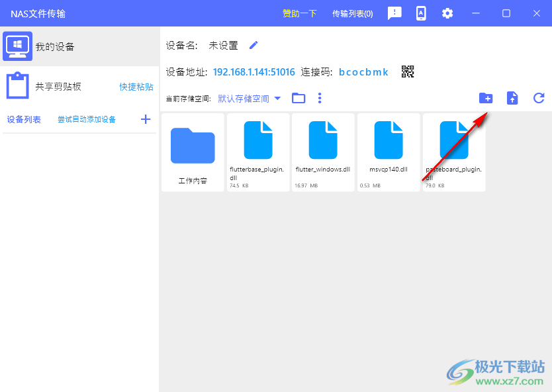This screenshot has height=392, width=552.
Task: Click the plus icon to add device
Action: [x=146, y=119]
